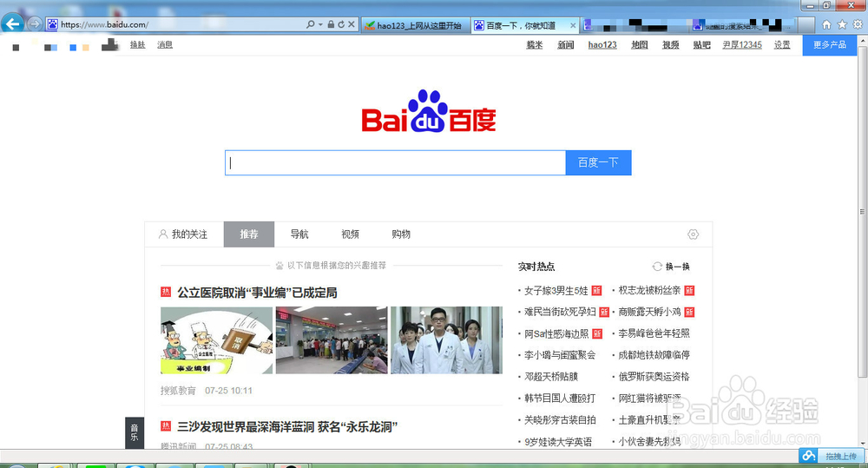The image size is (868, 468).
Task: Click the refresh icon in address bar
Action: pos(341,24)
